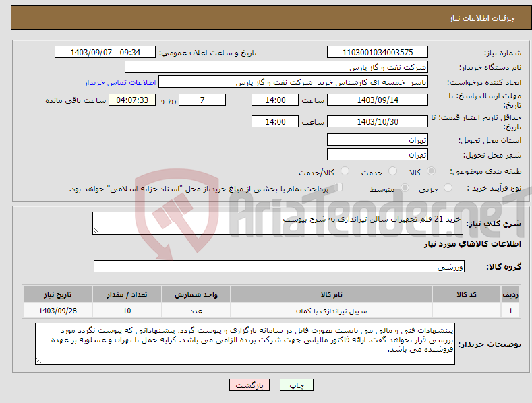This screenshot has height=403, width=532.
Task: Click the requester field یاسر خمسه ای
Action: tap(293, 82)
